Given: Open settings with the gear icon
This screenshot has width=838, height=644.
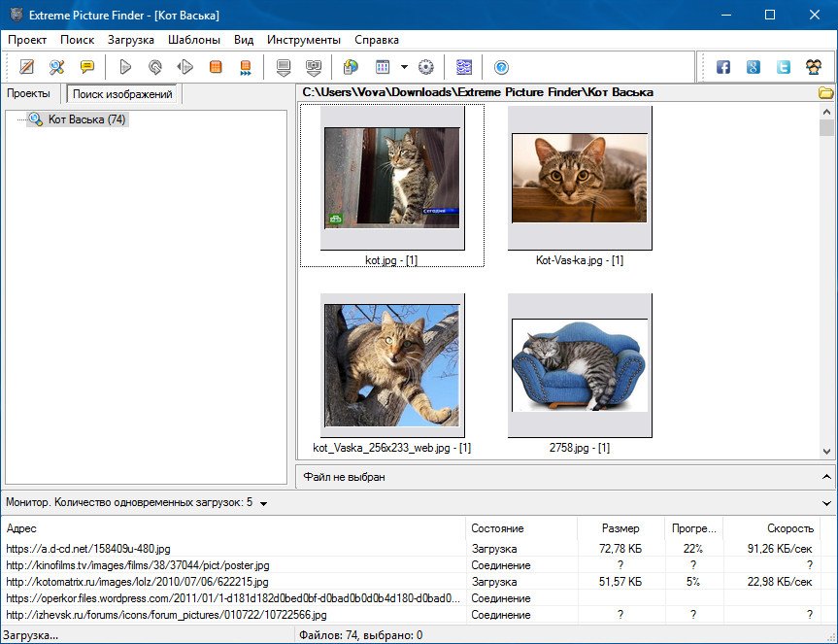Looking at the screenshot, I should (426, 67).
